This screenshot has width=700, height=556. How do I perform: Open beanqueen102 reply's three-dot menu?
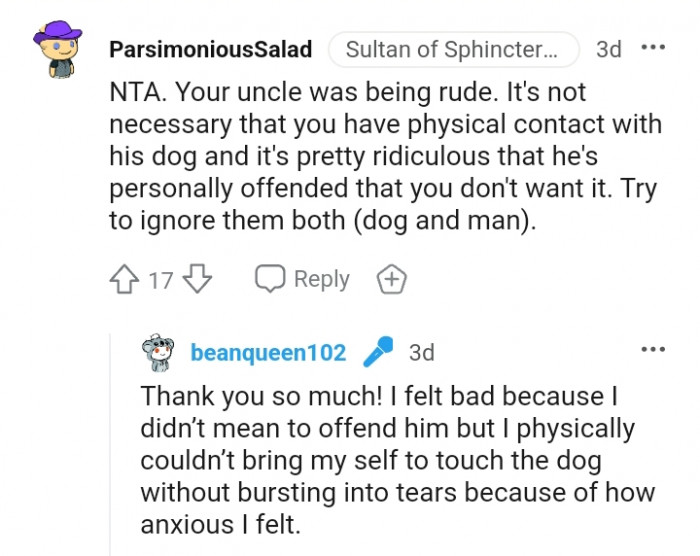point(652,350)
